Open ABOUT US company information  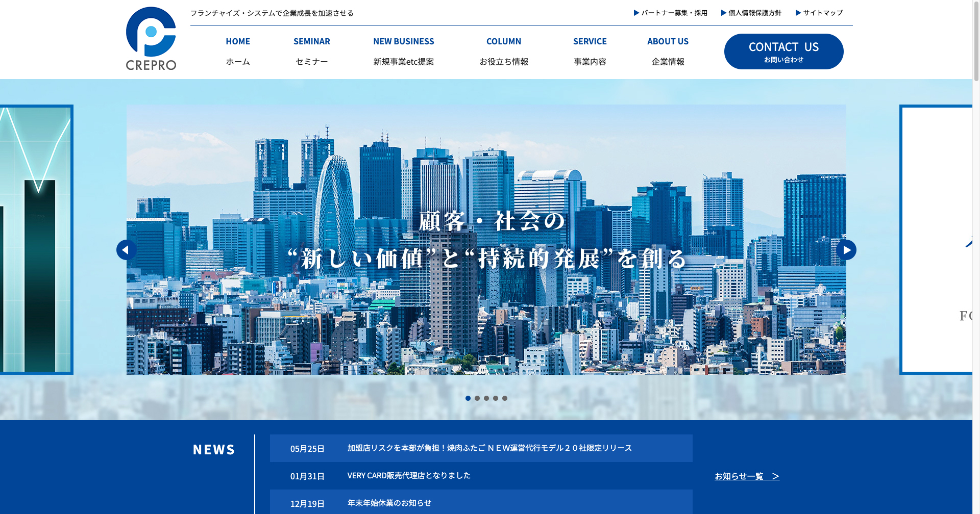[668, 51]
